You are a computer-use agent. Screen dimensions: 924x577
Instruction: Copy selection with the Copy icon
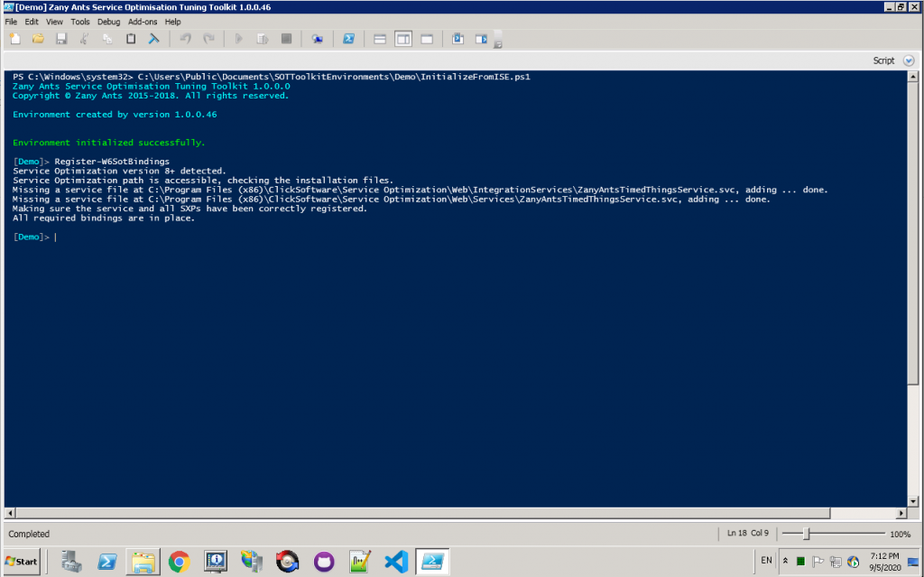click(x=107, y=39)
